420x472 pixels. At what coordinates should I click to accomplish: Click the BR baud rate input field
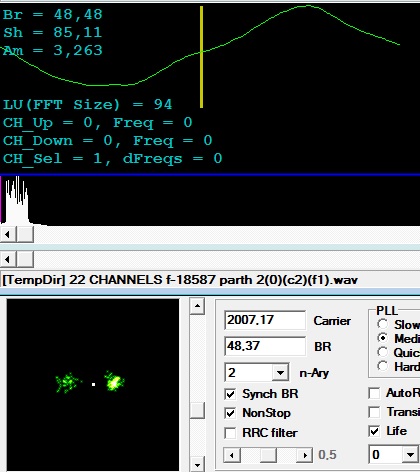coord(265,346)
